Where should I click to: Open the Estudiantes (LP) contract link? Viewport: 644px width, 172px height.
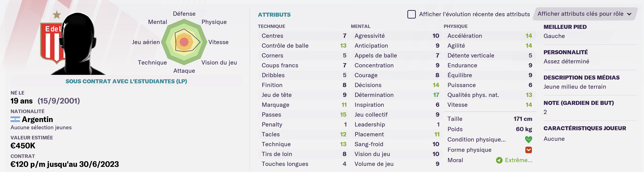[x=126, y=81]
